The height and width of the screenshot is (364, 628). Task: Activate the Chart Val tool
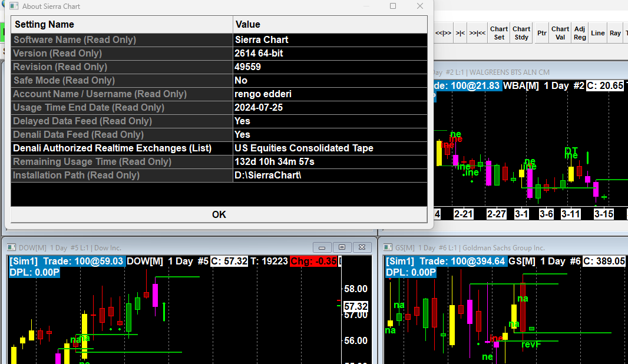560,33
